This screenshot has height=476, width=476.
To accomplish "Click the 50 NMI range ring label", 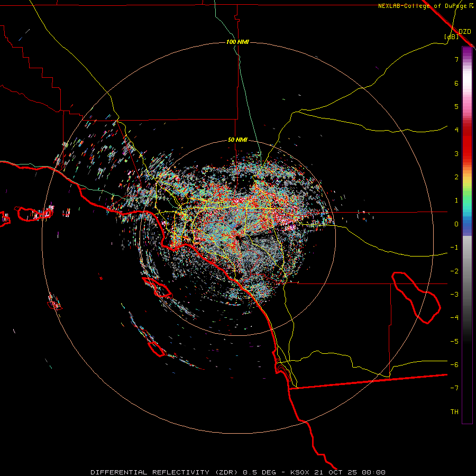I will click(x=237, y=140).
